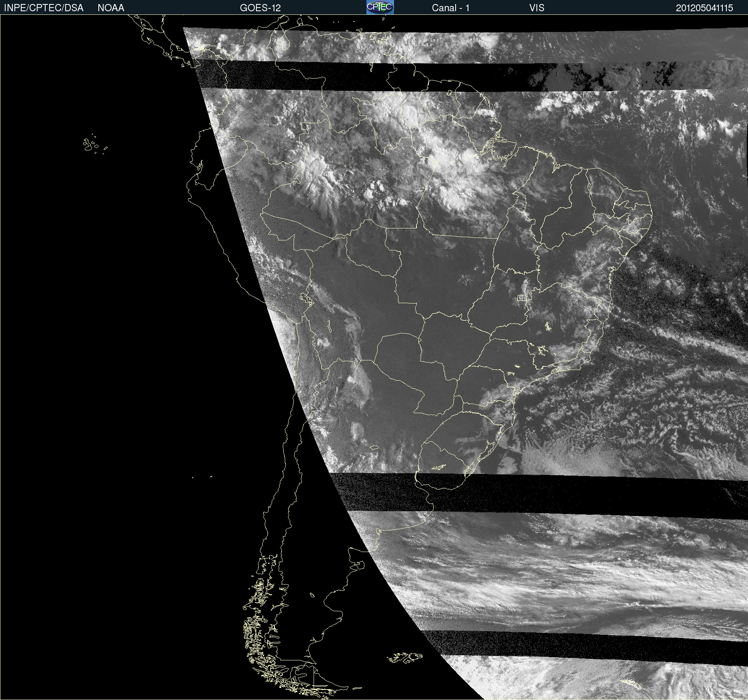Click the 201205041115 timestamp

coord(704,8)
